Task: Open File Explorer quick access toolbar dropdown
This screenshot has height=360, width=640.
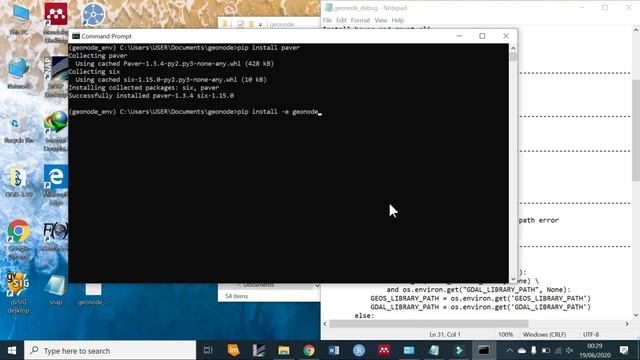Action: [260, 24]
